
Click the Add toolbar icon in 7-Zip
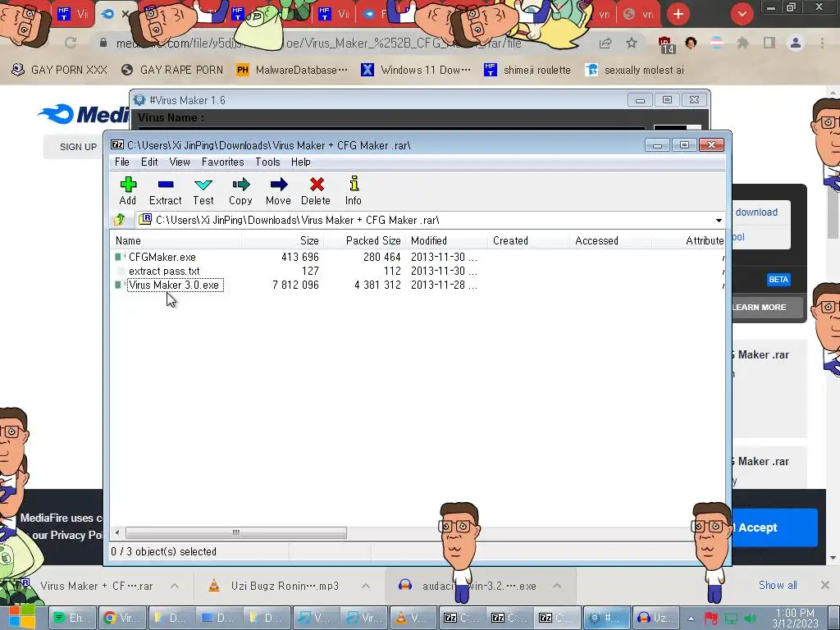click(128, 190)
